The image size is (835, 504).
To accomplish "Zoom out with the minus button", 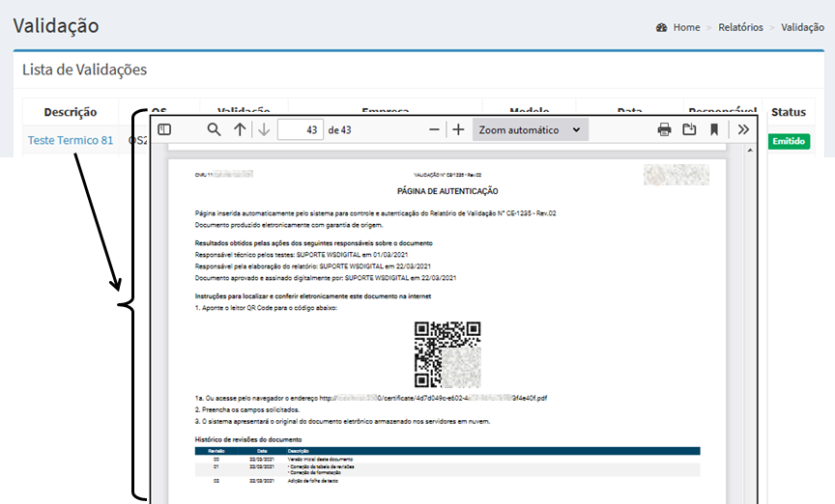I will pos(435,129).
